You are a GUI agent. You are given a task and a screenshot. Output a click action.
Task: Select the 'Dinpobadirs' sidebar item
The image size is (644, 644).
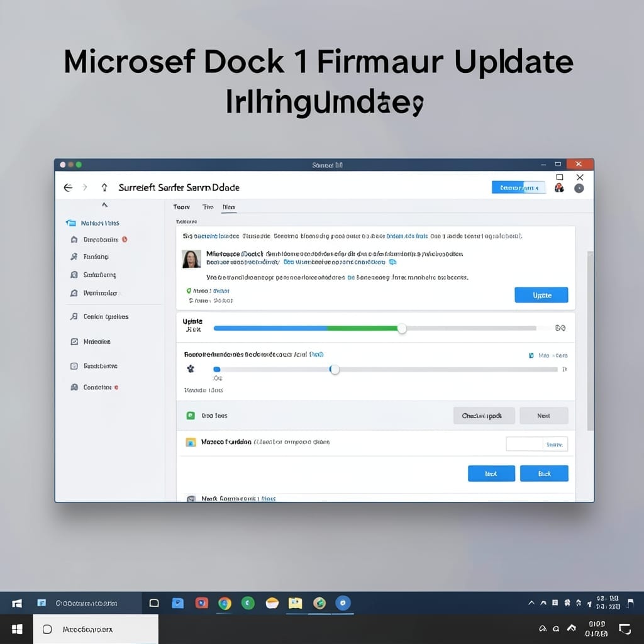click(x=99, y=240)
